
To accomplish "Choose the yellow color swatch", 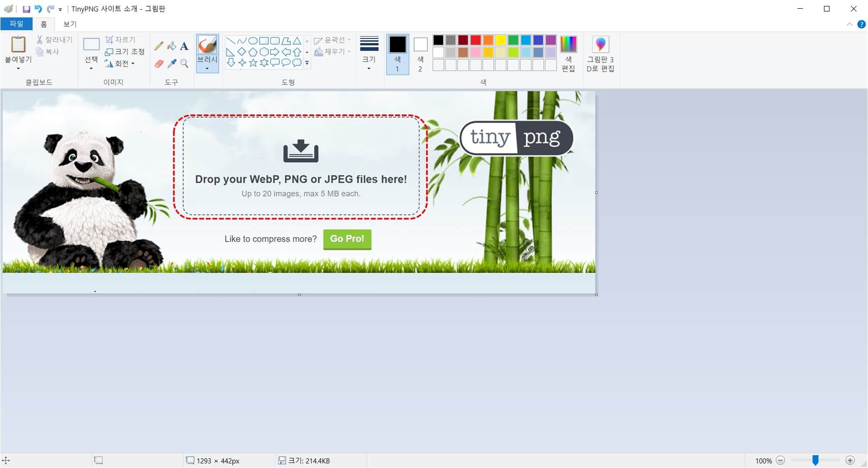I will (501, 40).
